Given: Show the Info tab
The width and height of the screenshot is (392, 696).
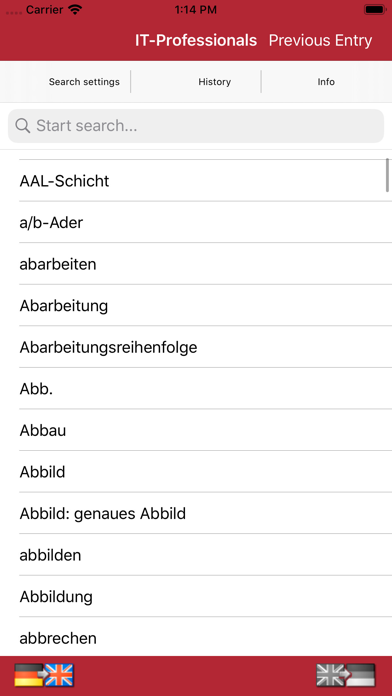Looking at the screenshot, I should (326, 82).
